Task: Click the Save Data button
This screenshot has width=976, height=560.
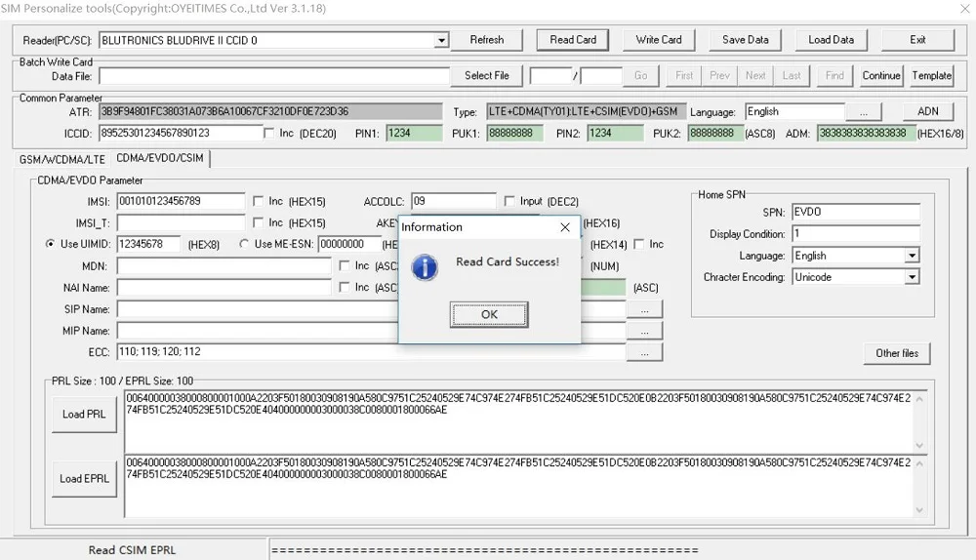Action: 745,40
